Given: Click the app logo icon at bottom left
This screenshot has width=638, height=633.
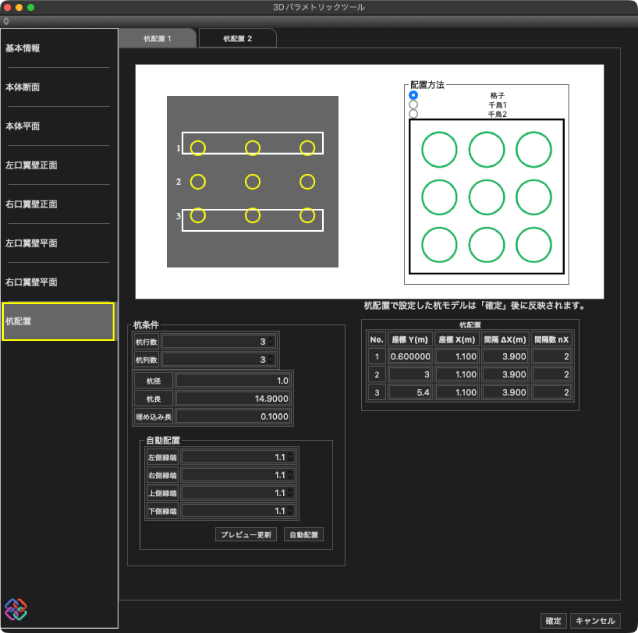Looking at the screenshot, I should point(16,609).
